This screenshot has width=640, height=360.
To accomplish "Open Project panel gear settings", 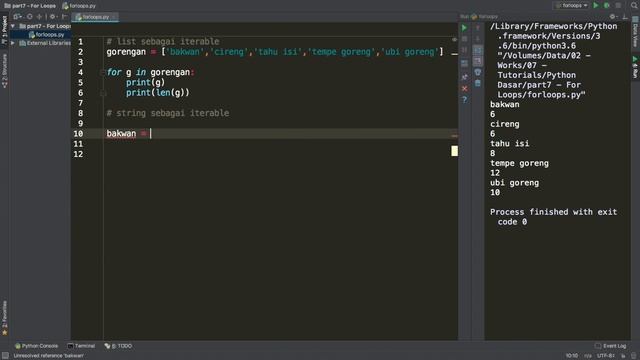I will tap(53, 17).
